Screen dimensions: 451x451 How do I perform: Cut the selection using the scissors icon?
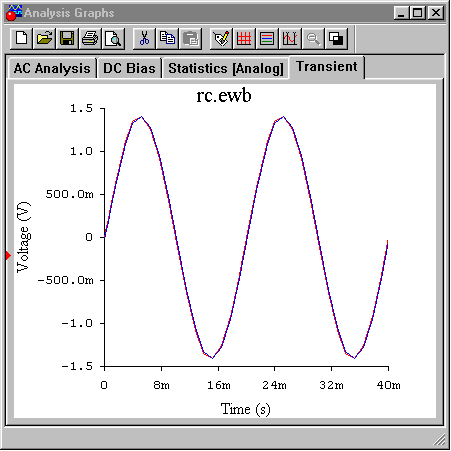(x=144, y=39)
